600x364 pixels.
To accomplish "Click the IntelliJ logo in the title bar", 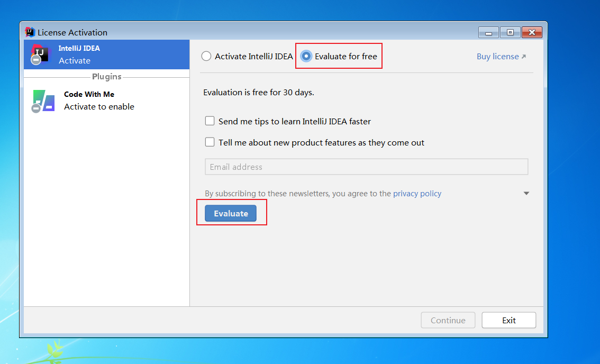I will coord(30,32).
